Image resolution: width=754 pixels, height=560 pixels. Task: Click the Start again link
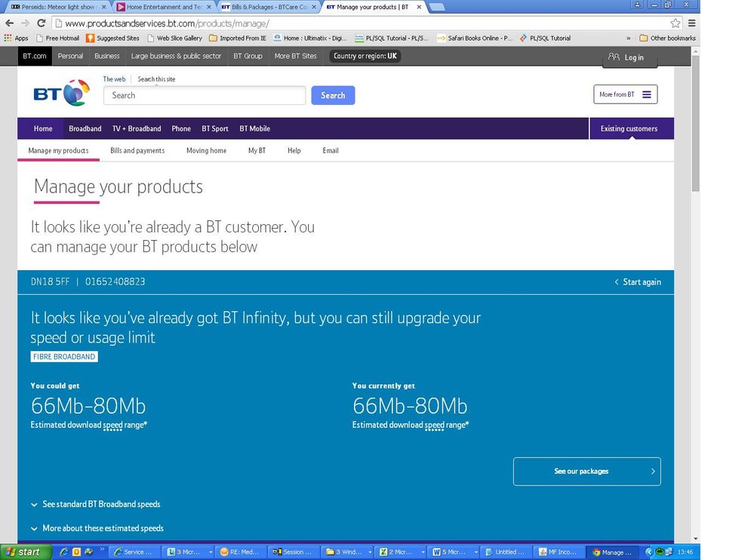pyautogui.click(x=638, y=282)
